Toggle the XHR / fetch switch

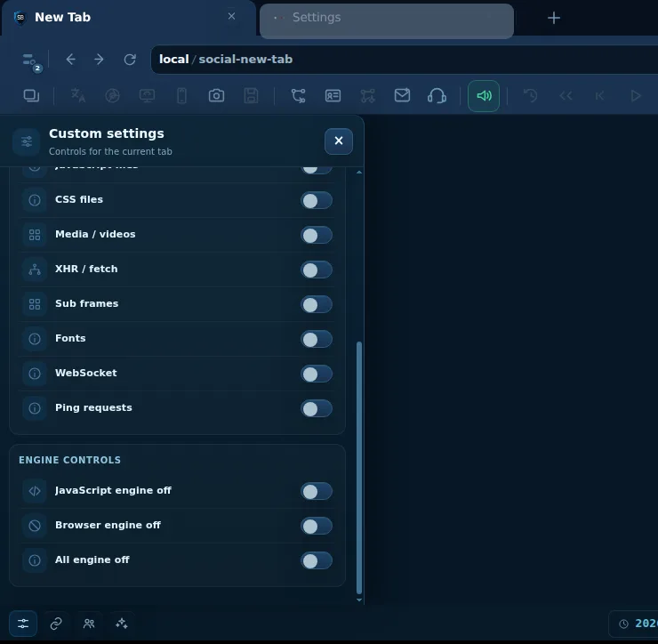point(317,270)
